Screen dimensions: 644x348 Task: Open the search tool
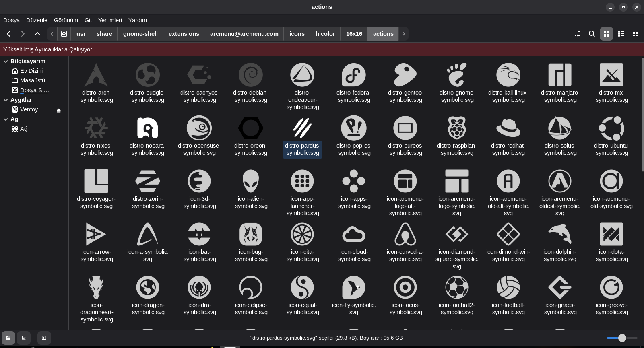592,34
